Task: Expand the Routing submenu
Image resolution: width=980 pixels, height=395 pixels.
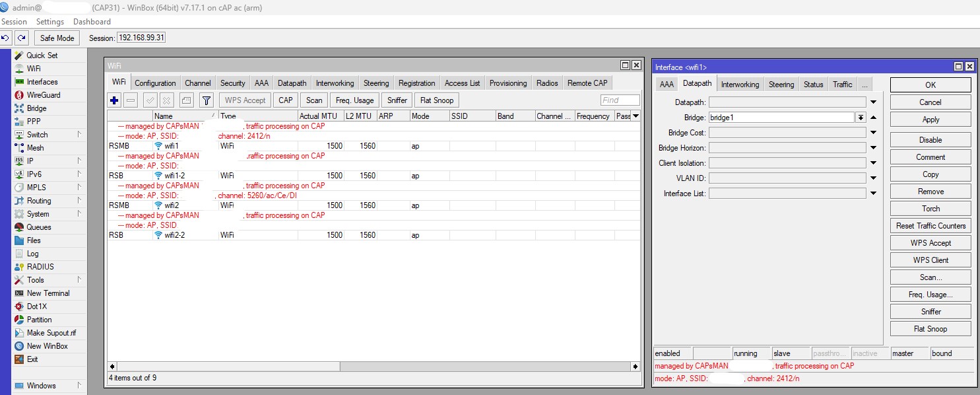Action: [79, 201]
